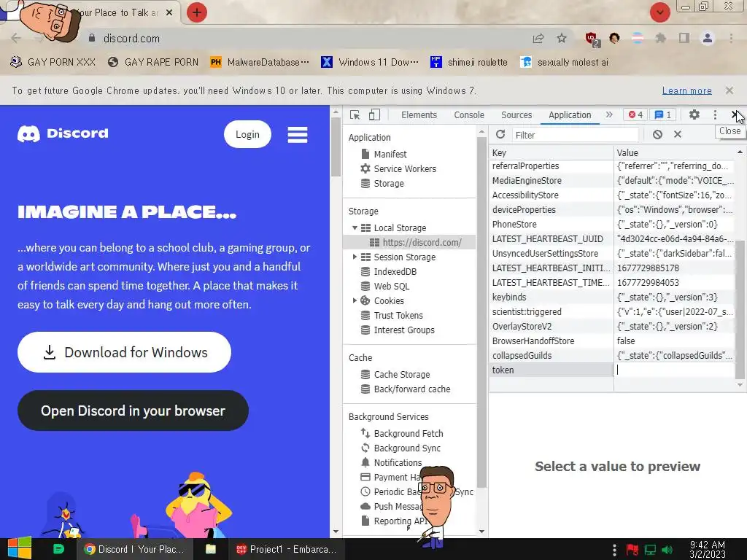Open the MalwareDatabase bookmark

tap(260, 62)
